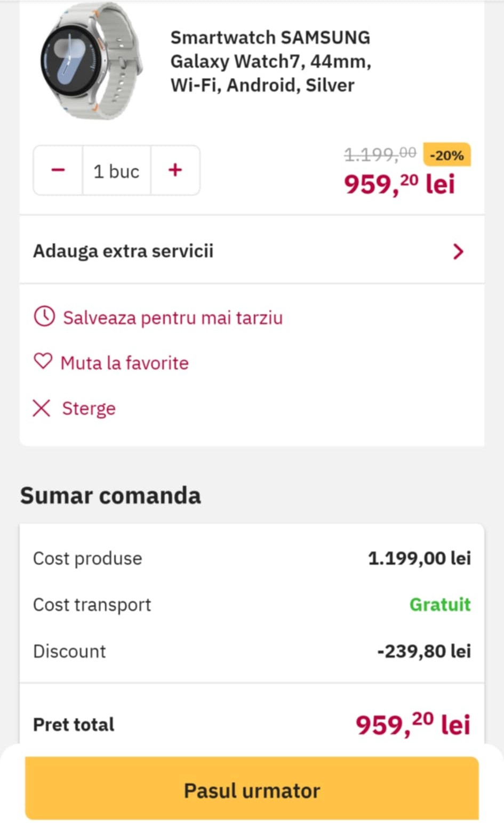504x823 pixels.
Task: Select the -239,80 lei discount amount
Action: tap(424, 651)
